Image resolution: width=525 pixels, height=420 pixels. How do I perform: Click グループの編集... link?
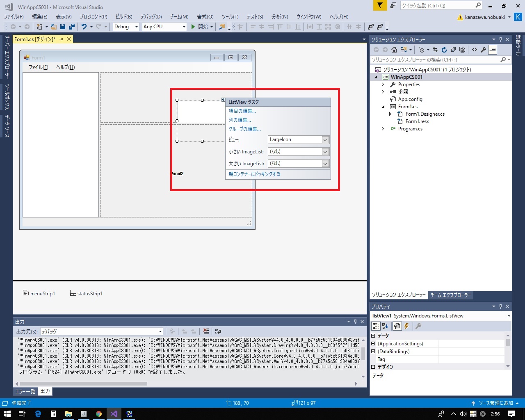coord(244,129)
